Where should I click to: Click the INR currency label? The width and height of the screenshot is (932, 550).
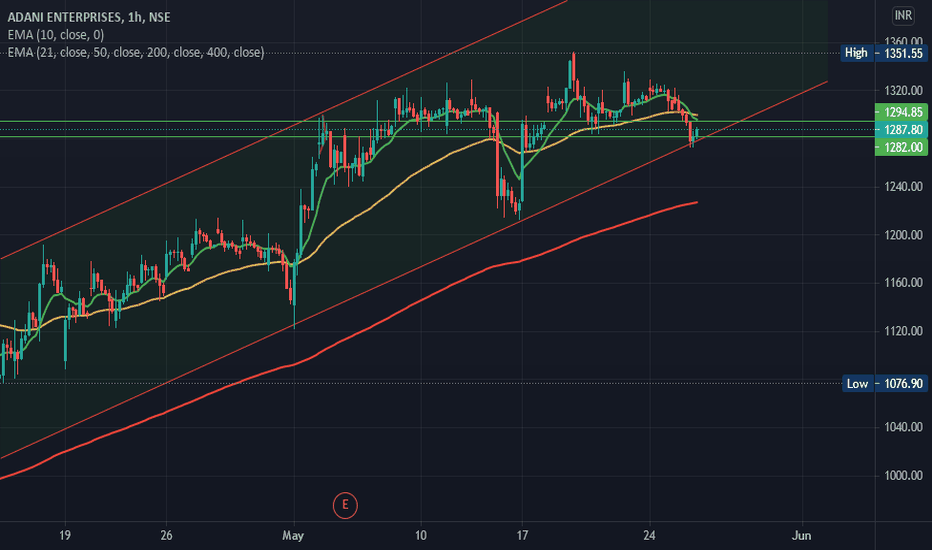903,15
